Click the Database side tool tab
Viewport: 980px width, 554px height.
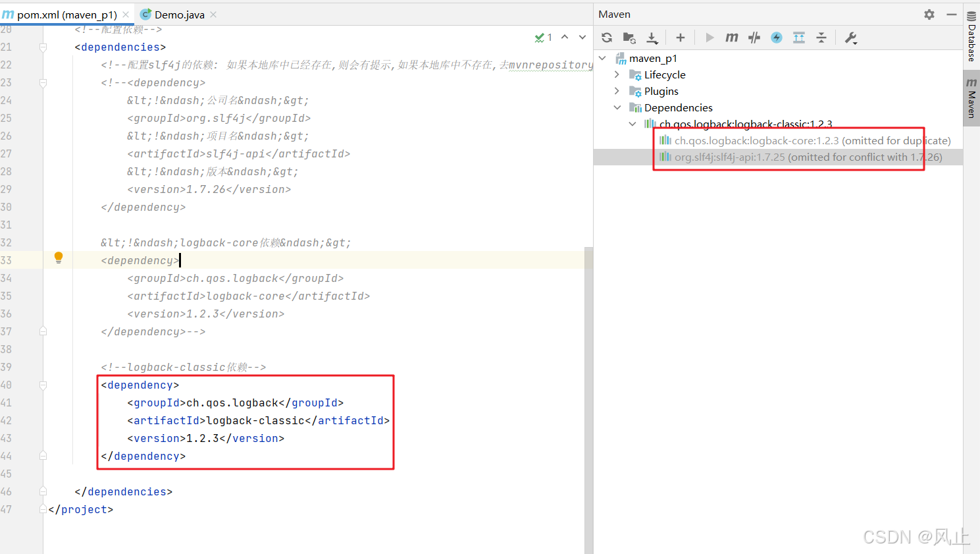(971, 36)
